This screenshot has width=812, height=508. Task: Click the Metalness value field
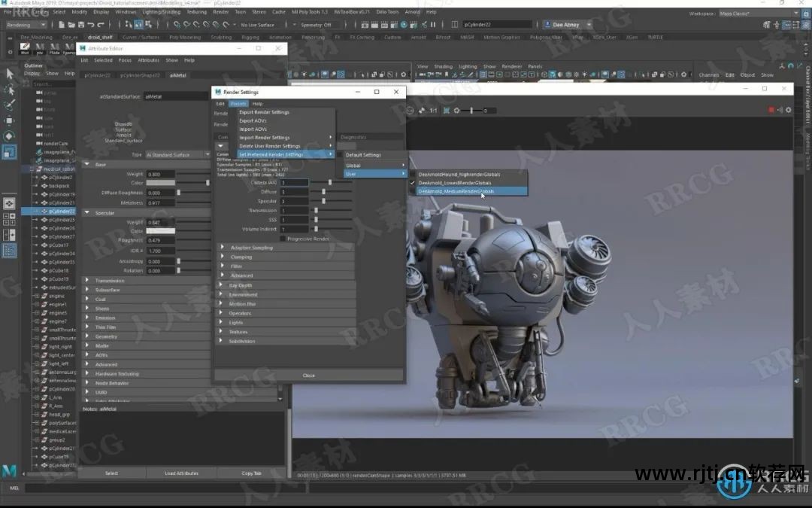160,202
